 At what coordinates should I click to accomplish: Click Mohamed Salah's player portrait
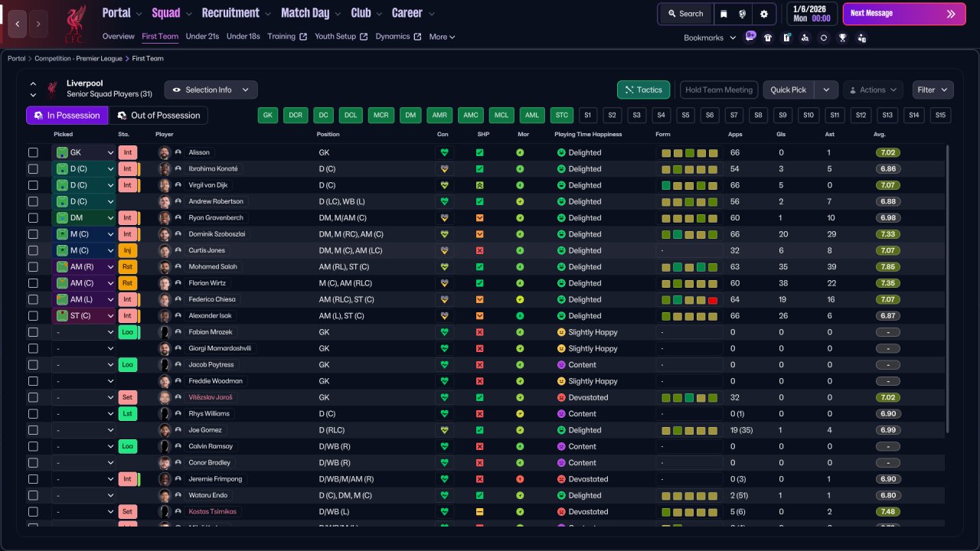click(x=164, y=266)
